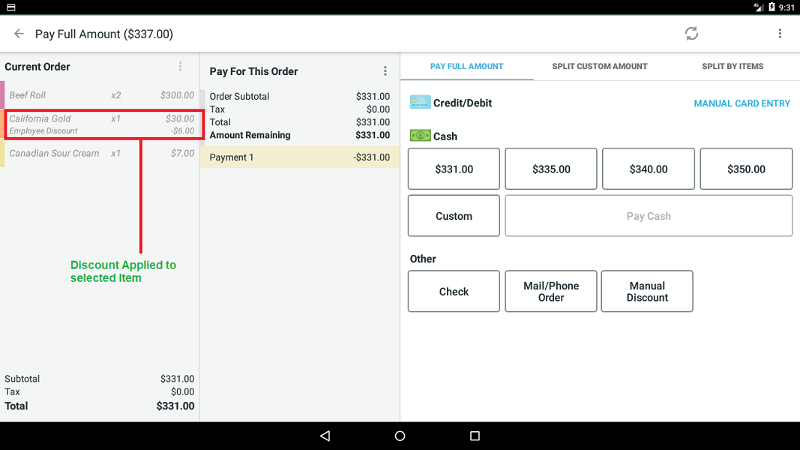
Task: Click Pay Full Amount ($337.00) title
Action: 104,34
